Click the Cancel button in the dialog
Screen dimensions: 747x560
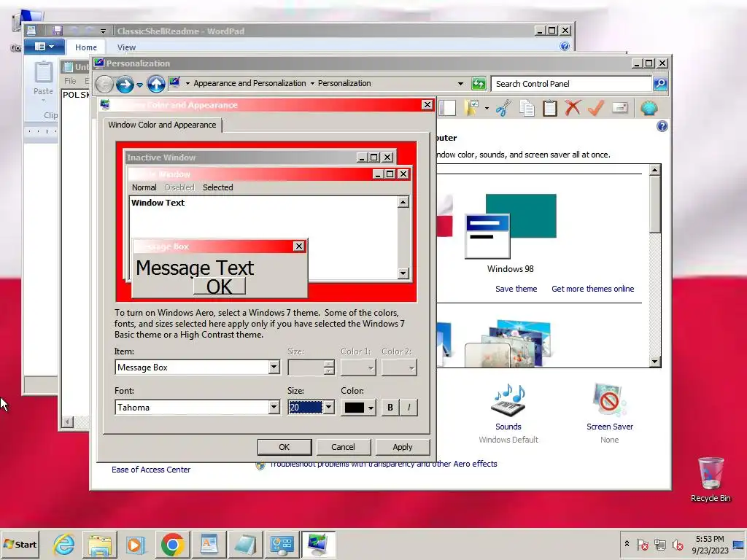click(x=343, y=447)
